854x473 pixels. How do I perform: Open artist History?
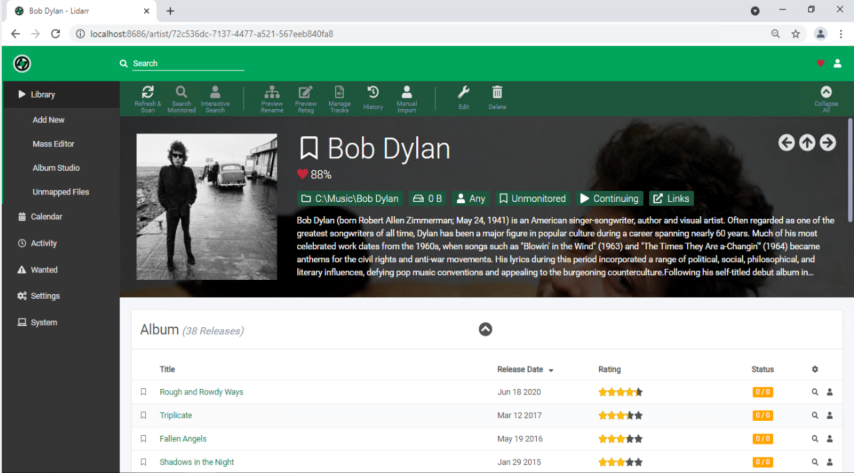[x=373, y=98]
